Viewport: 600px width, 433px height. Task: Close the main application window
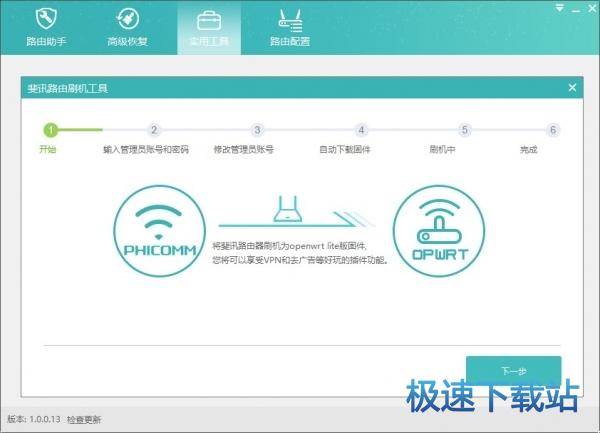(592, 8)
